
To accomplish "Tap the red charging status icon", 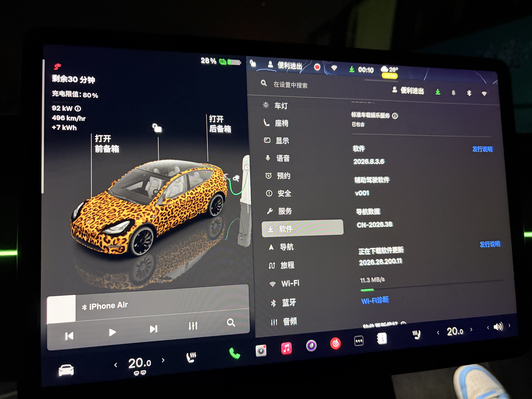I will pos(57,66).
